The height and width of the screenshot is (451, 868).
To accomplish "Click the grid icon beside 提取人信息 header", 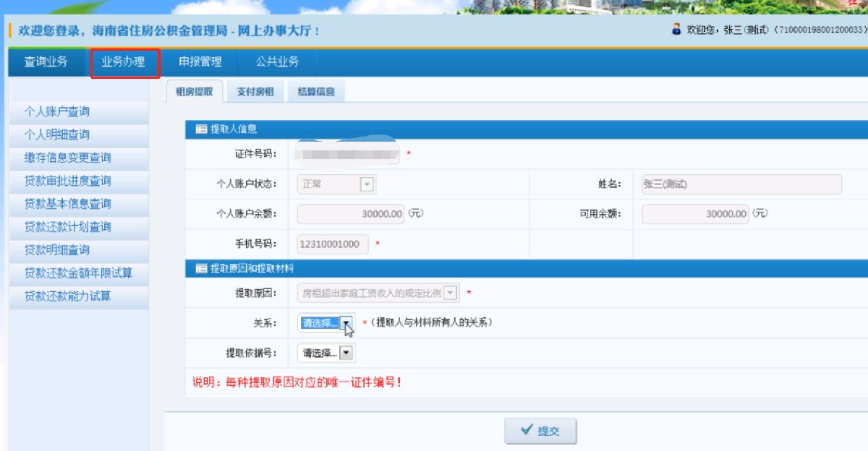I will 201,129.
